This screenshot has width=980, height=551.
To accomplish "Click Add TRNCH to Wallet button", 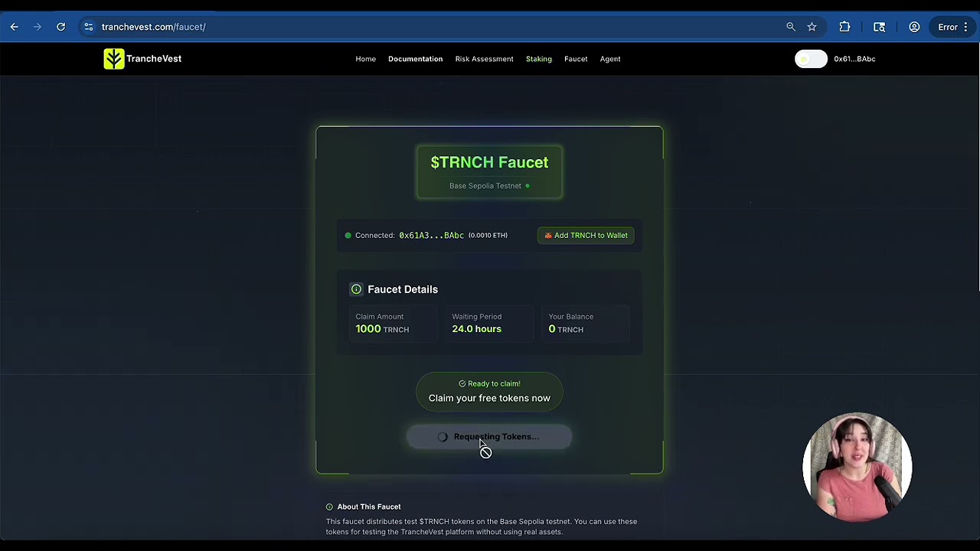I will coord(586,236).
